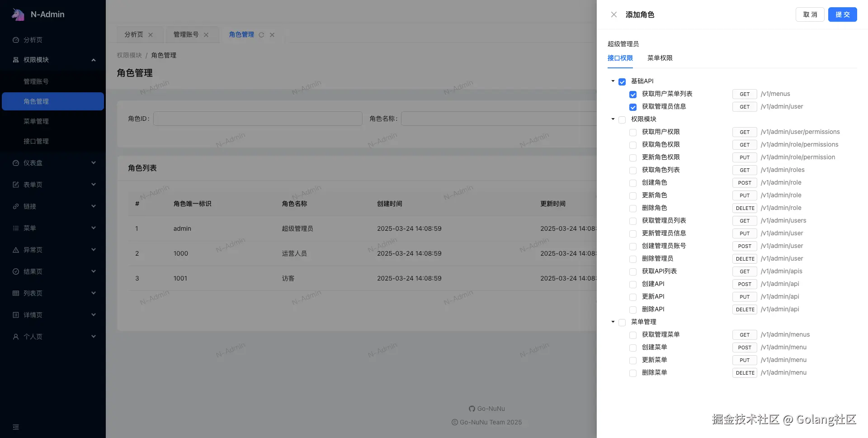
Task: Click the 链接 link icon
Action: (16, 206)
